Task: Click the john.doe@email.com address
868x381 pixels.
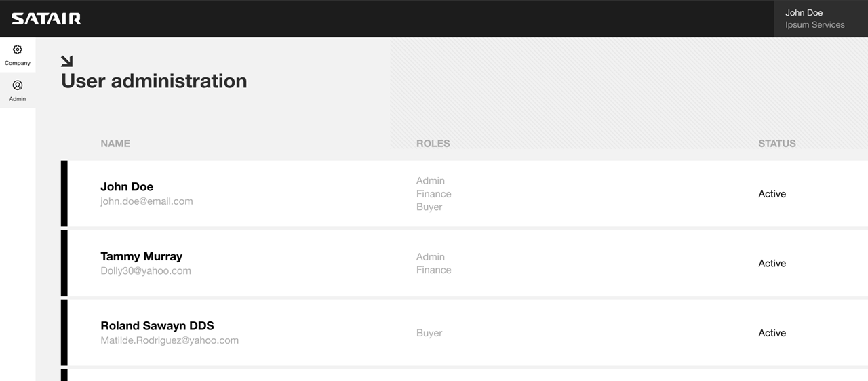Action: click(x=146, y=201)
